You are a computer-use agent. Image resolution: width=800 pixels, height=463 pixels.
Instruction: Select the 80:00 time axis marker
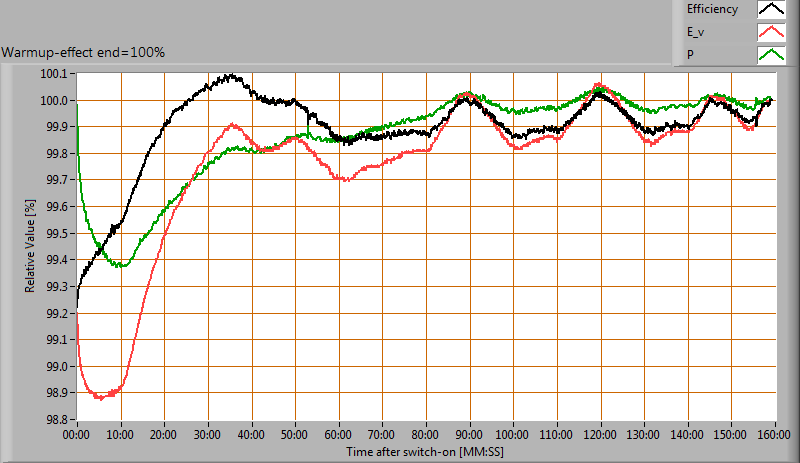pos(425,436)
